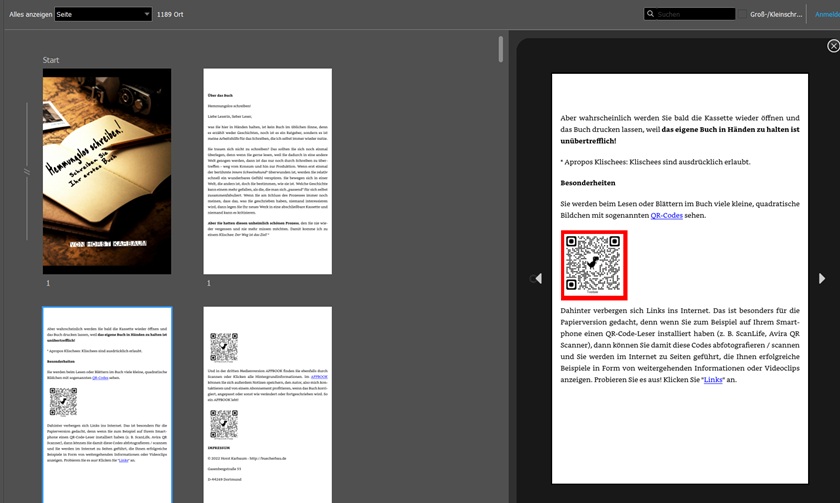
Task: Click the 'Apropos Klischees' line in preview
Action: point(655,162)
